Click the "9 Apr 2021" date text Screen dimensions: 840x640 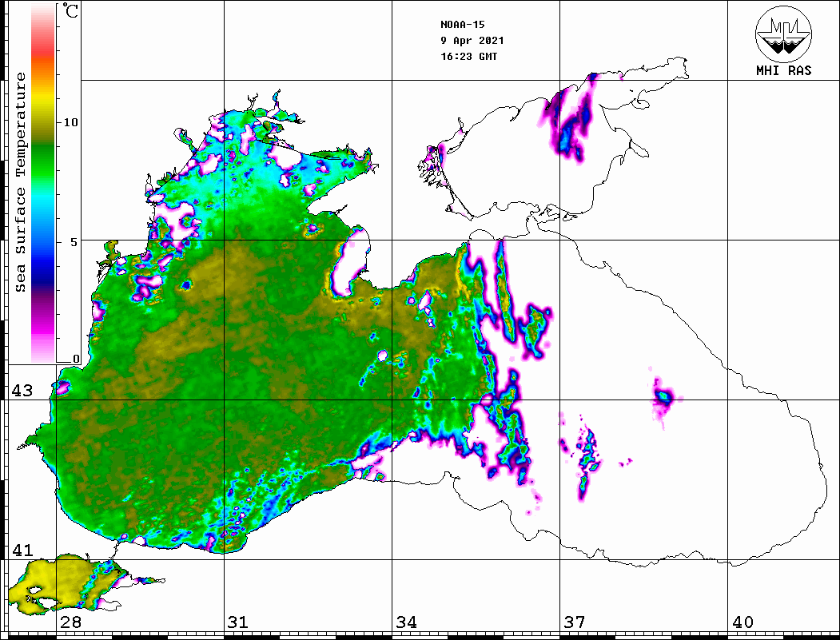pyautogui.click(x=472, y=41)
